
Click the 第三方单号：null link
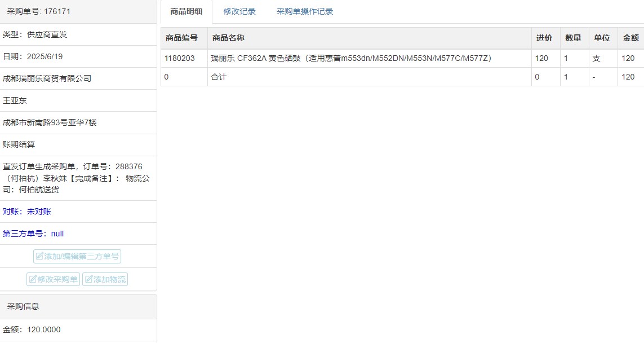33,234
